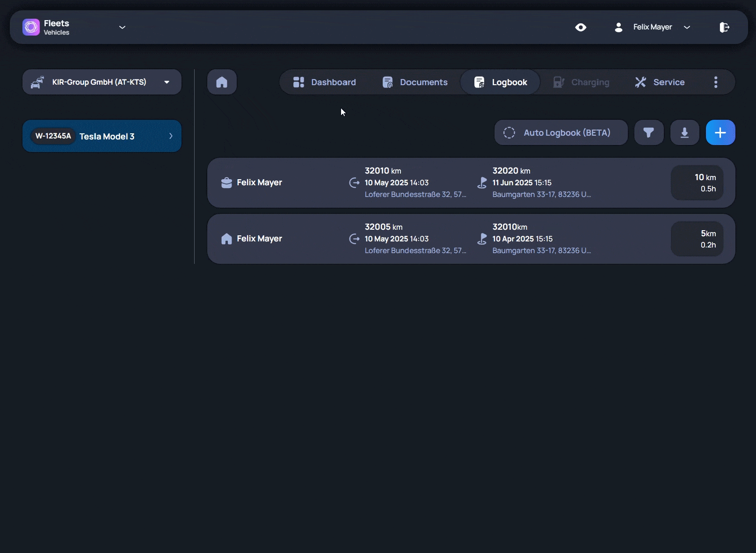Viewport: 756px width, 553px height.
Task: Click the Fleets app logo icon
Action: click(x=31, y=27)
